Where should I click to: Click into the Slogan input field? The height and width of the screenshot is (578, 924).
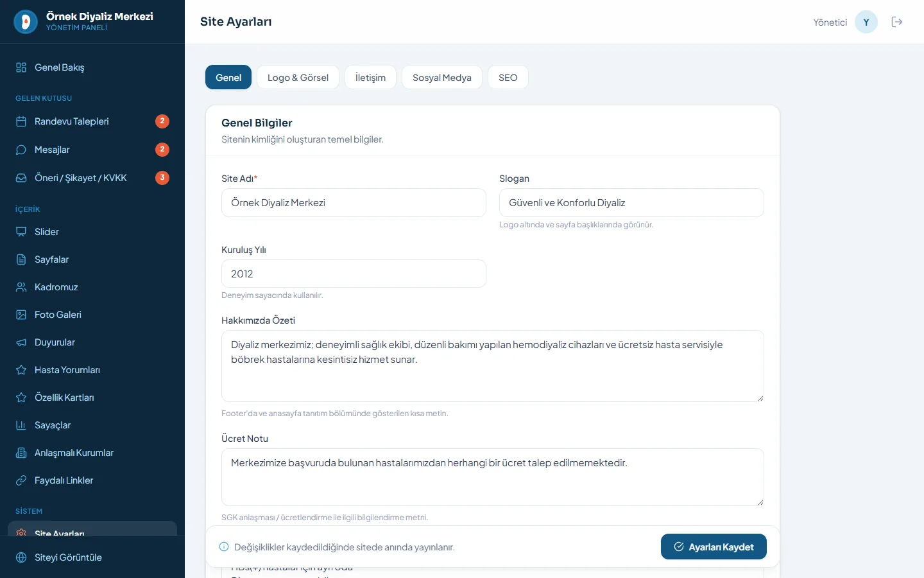631,202
